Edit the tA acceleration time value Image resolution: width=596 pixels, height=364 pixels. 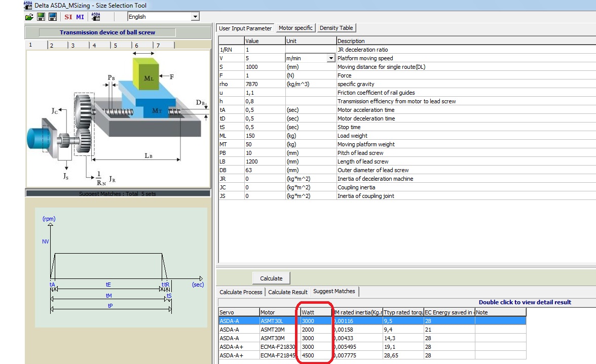click(x=265, y=110)
